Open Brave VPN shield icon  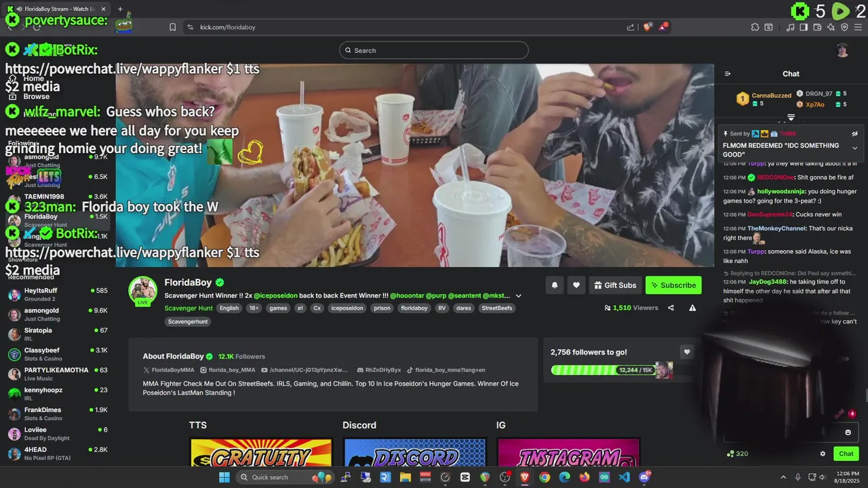844,27
